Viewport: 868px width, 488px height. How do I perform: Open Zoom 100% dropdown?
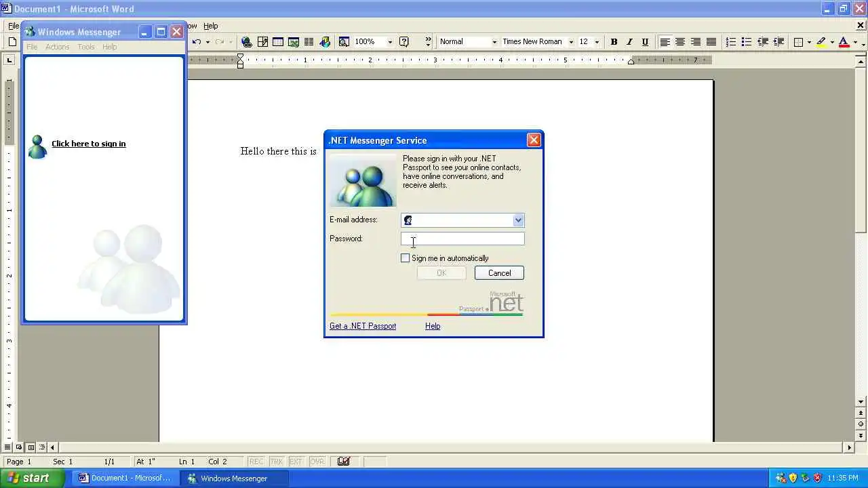[x=389, y=42]
